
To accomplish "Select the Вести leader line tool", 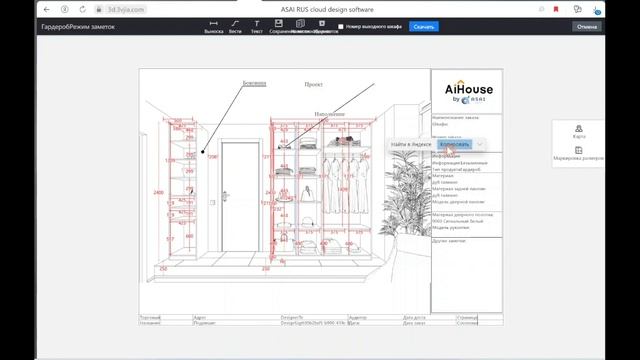I will [x=235, y=27].
